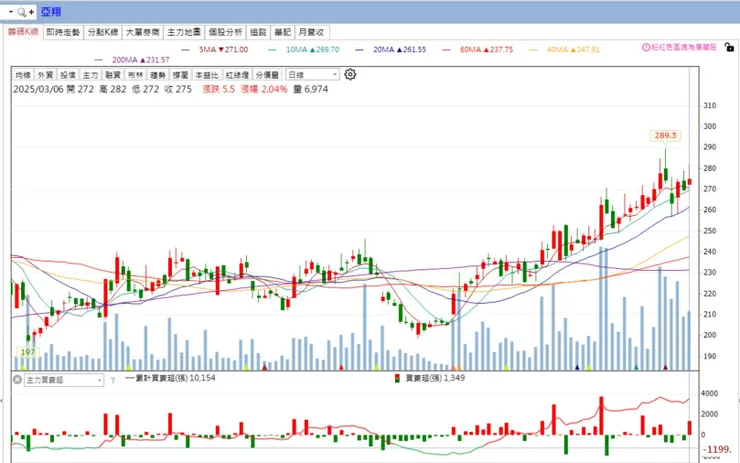Toggle the 外資 overlay button
740x463 pixels.
pos(45,75)
